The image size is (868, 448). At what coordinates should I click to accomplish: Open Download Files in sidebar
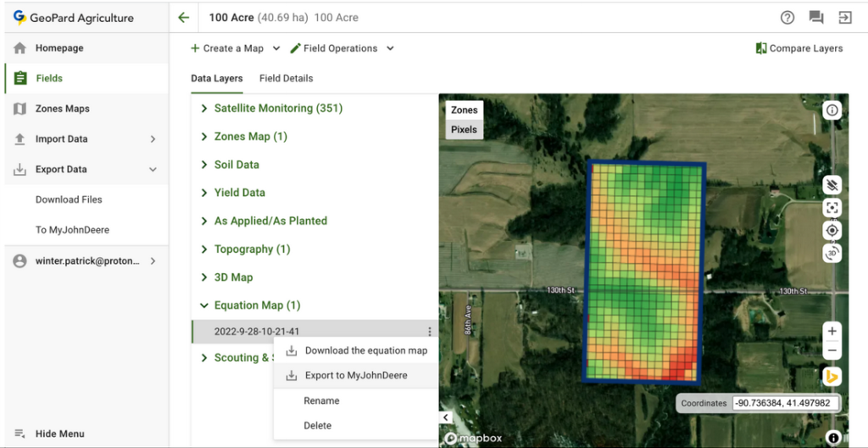(69, 199)
